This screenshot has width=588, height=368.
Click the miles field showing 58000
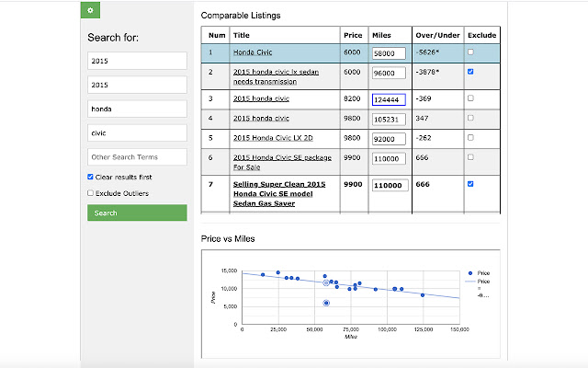[x=390, y=53]
